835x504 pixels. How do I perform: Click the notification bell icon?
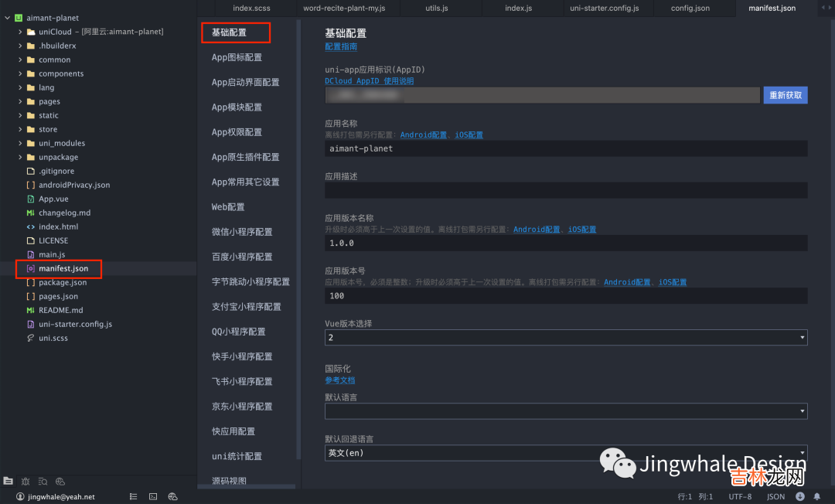pyautogui.click(x=816, y=496)
